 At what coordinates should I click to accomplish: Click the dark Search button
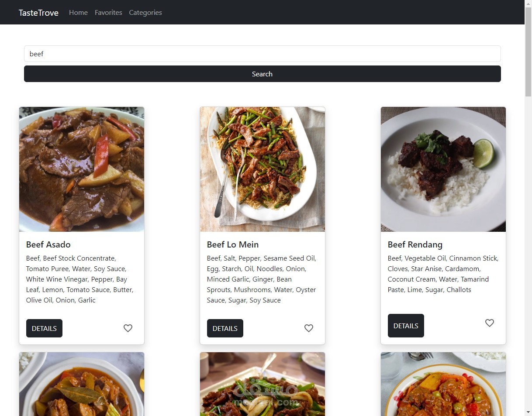(262, 74)
